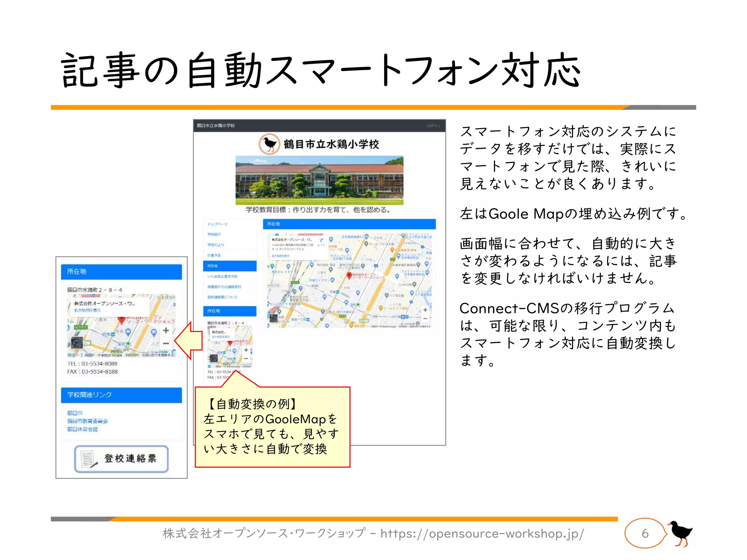Zoom in on the smartphone view map

pos(166,330)
